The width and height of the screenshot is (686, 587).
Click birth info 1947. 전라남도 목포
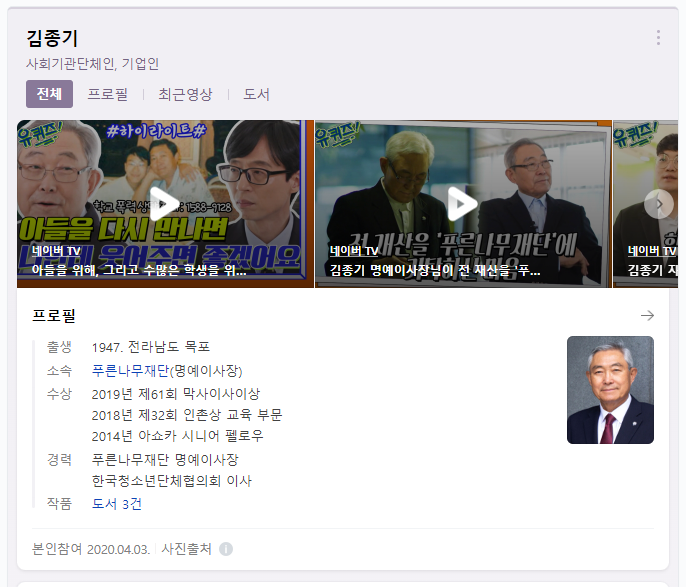151,347
